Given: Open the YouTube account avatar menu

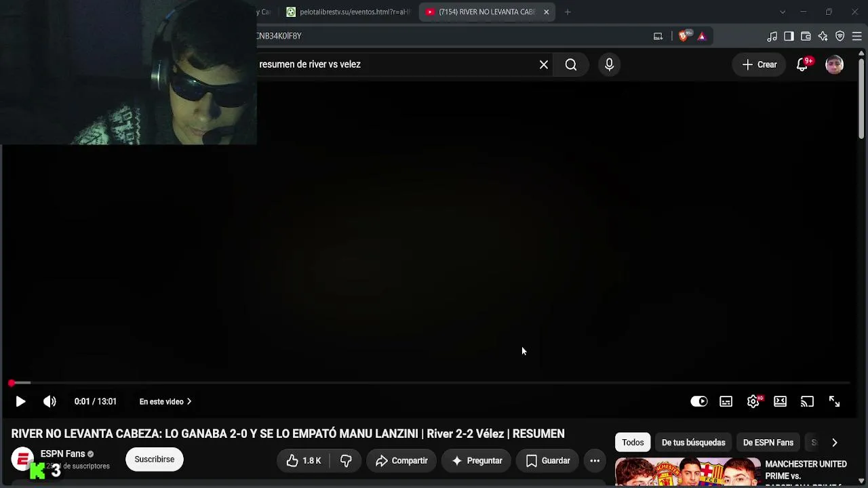Looking at the screenshot, I should (x=834, y=64).
